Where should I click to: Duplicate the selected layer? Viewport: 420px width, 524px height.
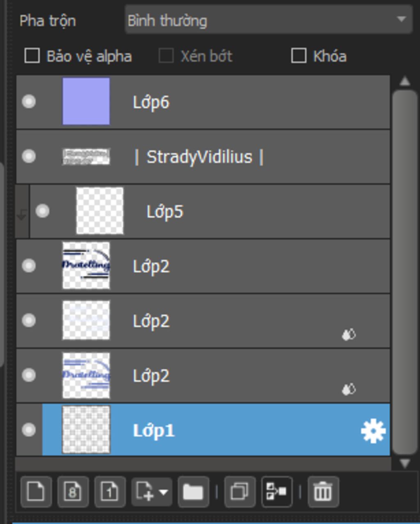[240, 491]
